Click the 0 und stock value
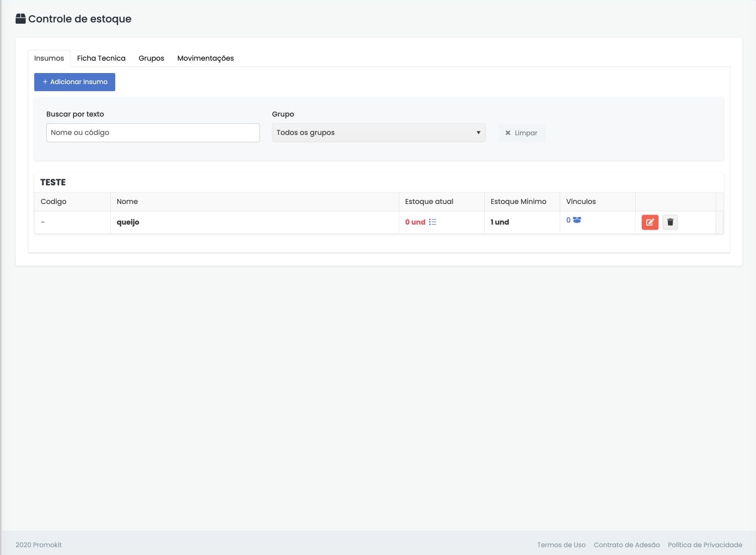Image resolution: width=756 pixels, height=555 pixels. pyautogui.click(x=415, y=222)
